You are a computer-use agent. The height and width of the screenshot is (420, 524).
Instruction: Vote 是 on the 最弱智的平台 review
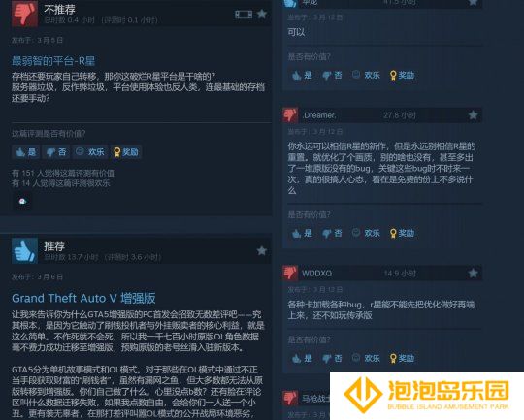tap(26, 152)
